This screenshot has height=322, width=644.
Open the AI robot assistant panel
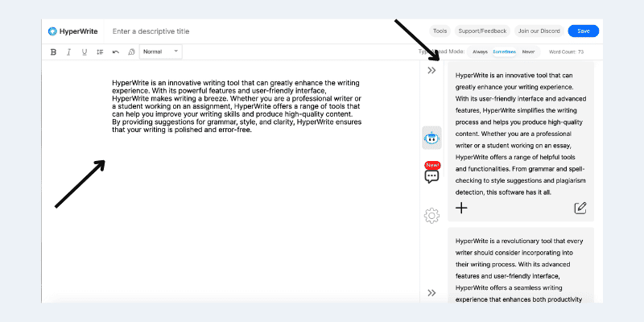(431, 138)
